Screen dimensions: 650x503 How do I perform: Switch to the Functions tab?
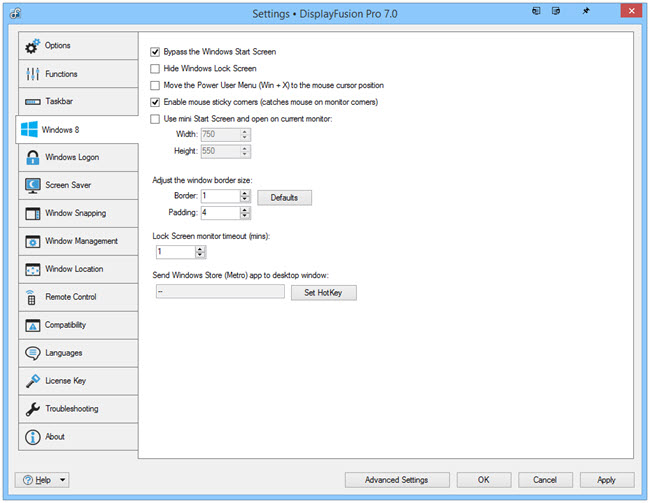pos(78,74)
